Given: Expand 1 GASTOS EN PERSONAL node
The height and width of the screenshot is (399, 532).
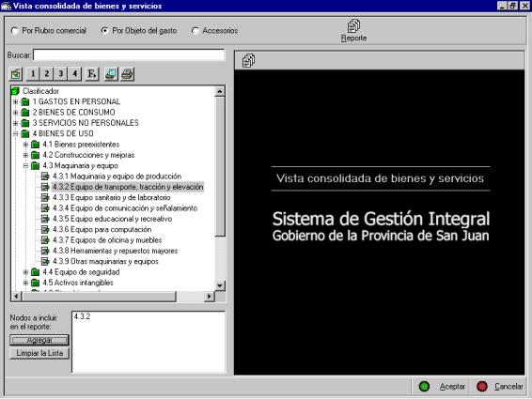Looking at the screenshot, I should click(x=16, y=101).
